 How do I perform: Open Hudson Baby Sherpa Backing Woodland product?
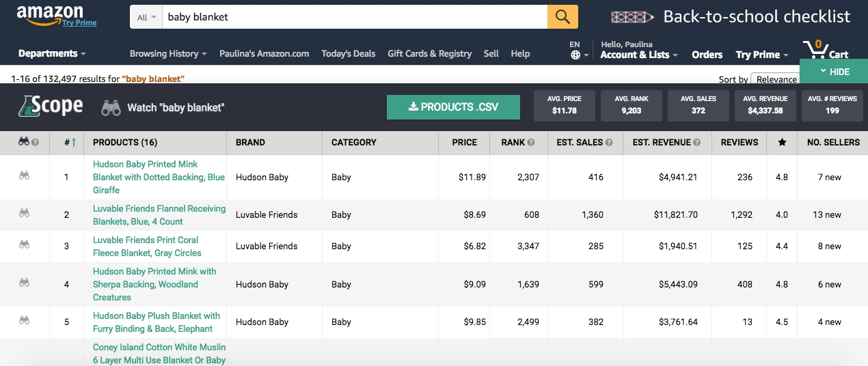[154, 284]
